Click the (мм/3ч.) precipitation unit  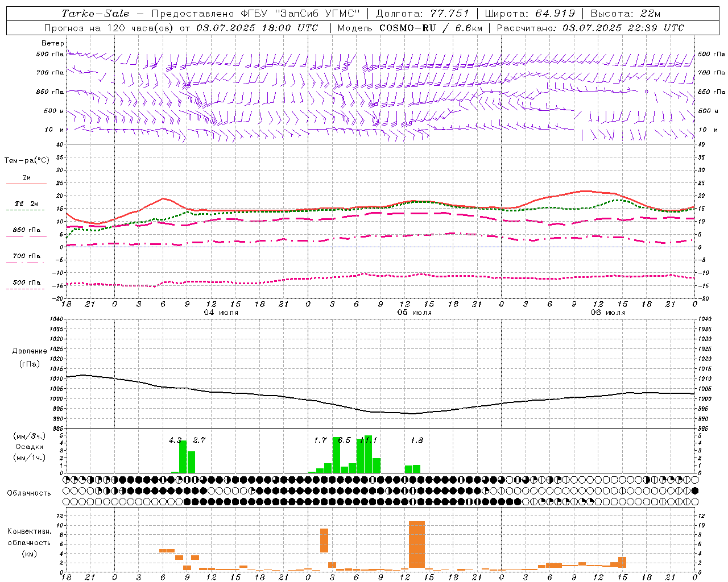pyautogui.click(x=30, y=436)
